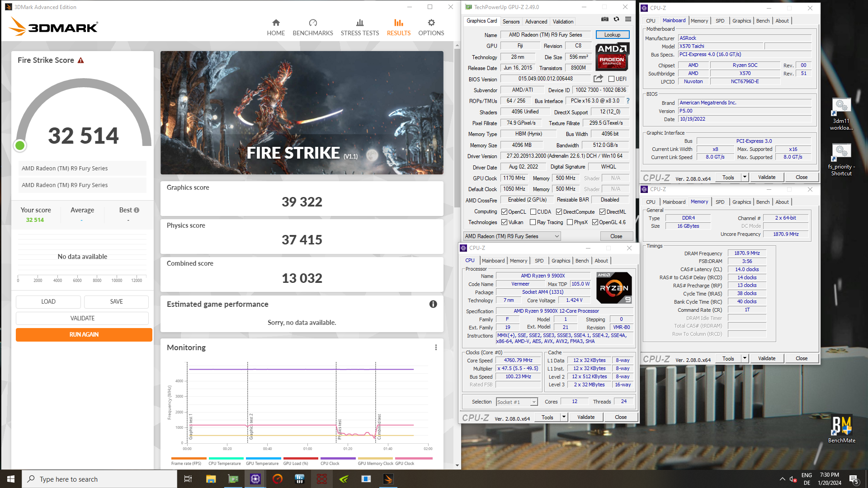This screenshot has height=488, width=868.
Task: Click Validate button in CPU-Z CPU window
Action: (586, 417)
